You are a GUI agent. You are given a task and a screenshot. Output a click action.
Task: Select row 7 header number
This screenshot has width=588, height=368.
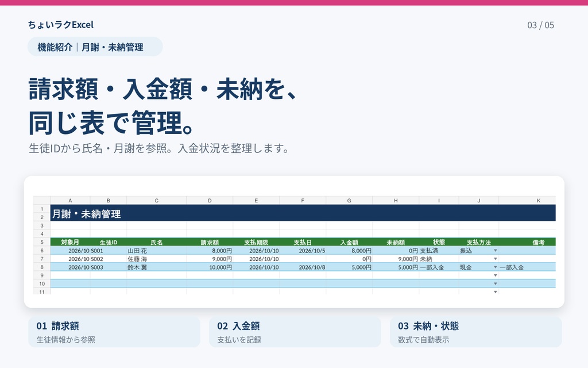coord(42,259)
